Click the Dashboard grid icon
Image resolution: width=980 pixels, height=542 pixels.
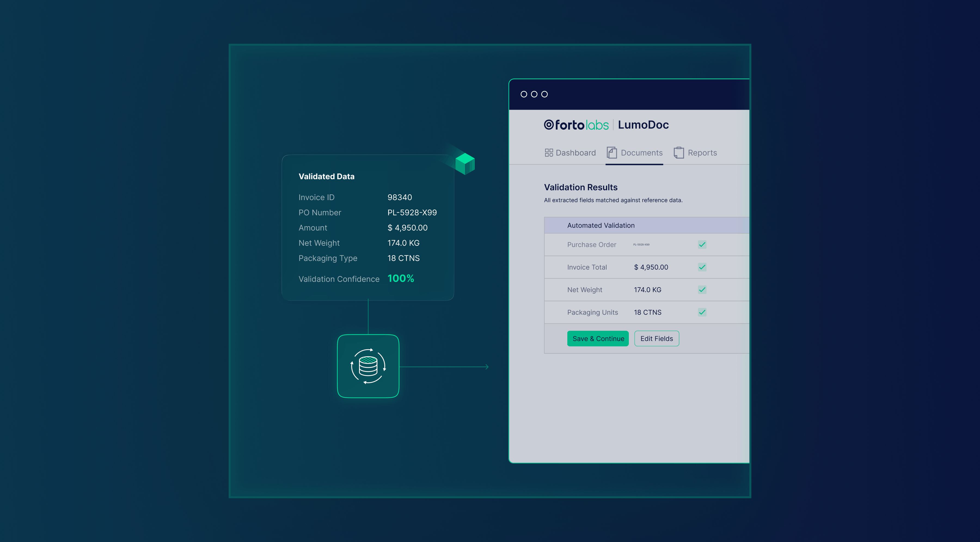tap(549, 152)
